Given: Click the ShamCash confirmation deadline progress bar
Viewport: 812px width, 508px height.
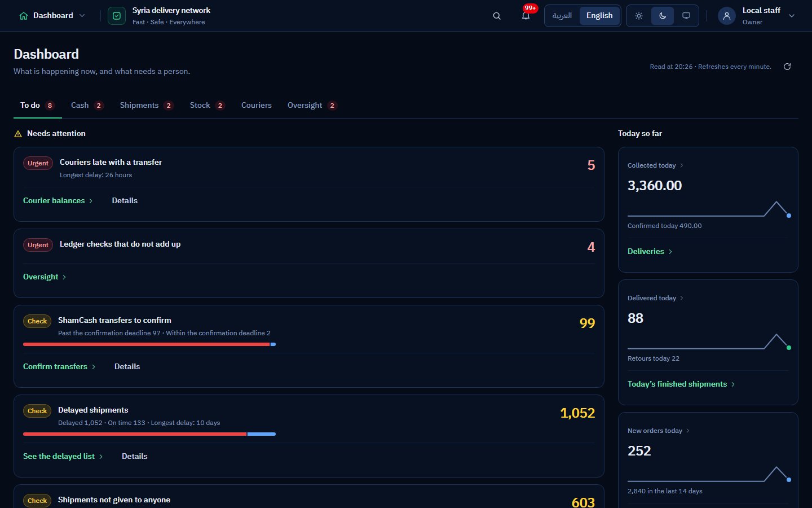Looking at the screenshot, I should pyautogui.click(x=149, y=344).
